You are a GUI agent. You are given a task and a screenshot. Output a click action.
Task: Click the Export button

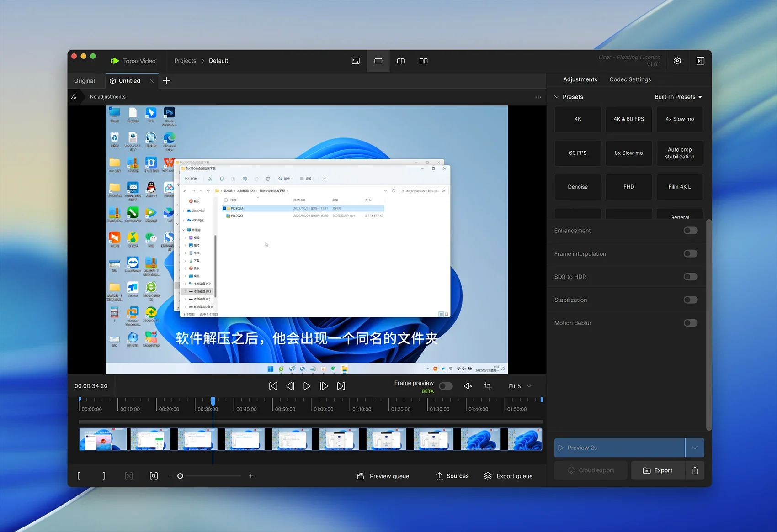coord(658,470)
